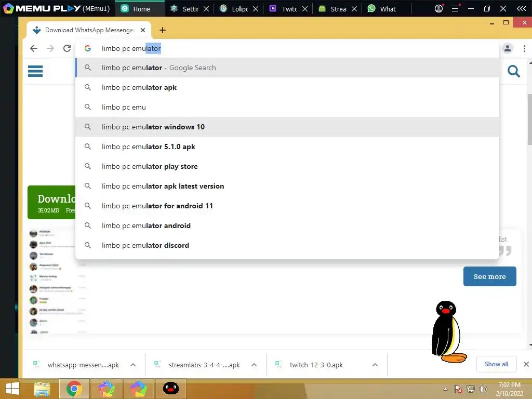The image size is (532, 399).
Task: Click the Action Center flag tray icon
Action: 458,389
